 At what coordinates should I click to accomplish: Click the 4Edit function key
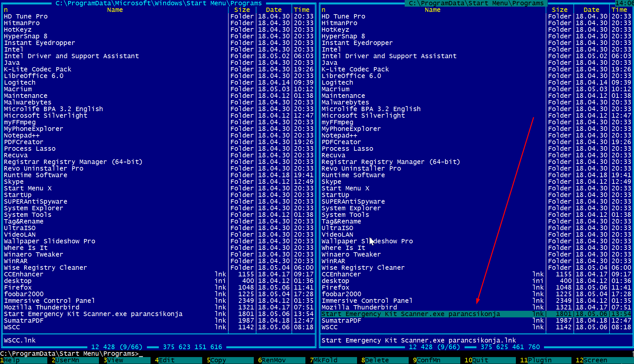tap(178, 360)
